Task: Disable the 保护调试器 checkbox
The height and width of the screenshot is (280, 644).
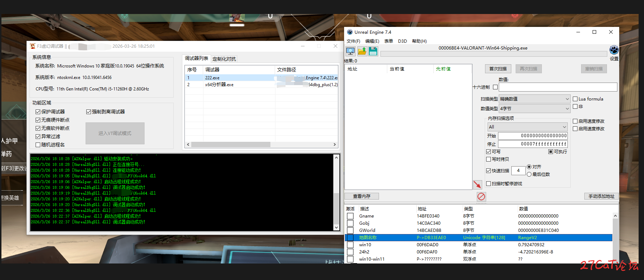Action: (38, 112)
